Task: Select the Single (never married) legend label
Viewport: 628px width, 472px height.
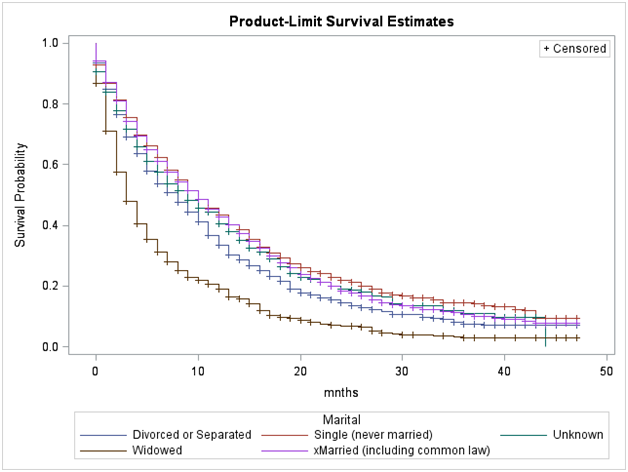Action: click(x=347, y=435)
